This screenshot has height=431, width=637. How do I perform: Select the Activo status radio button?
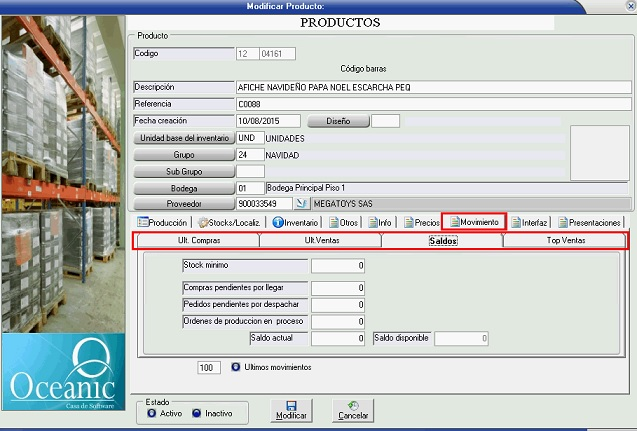coord(151,413)
